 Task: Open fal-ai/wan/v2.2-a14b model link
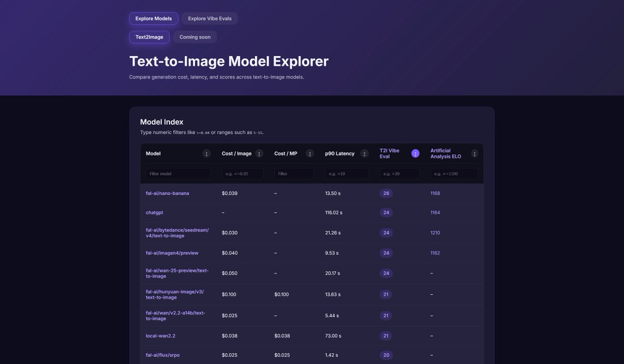pyautogui.click(x=175, y=316)
